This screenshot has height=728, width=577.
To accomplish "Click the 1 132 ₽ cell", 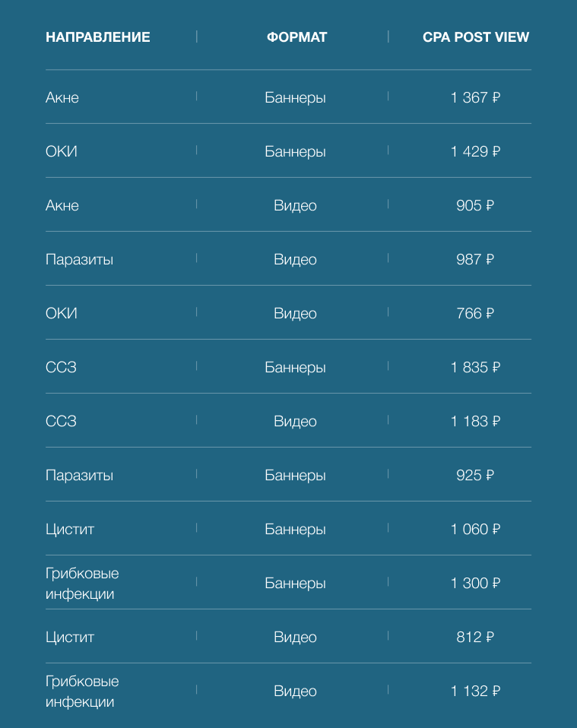I will 475,691.
